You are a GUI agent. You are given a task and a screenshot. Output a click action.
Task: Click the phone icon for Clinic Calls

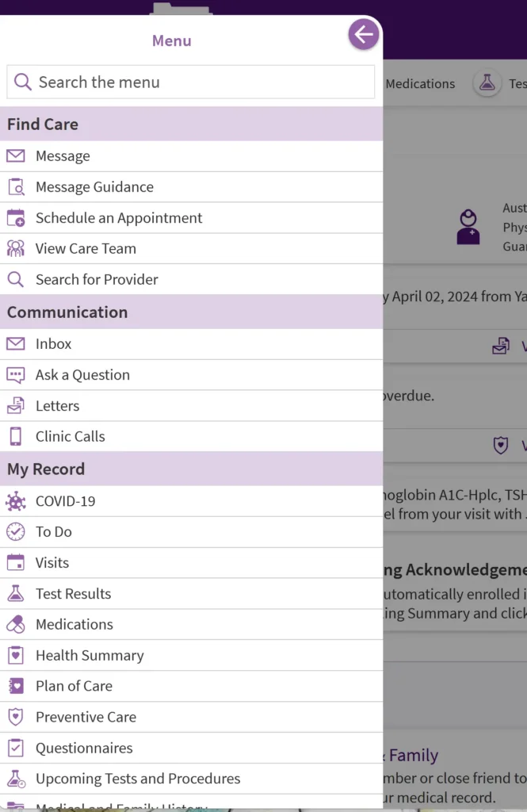(x=16, y=437)
